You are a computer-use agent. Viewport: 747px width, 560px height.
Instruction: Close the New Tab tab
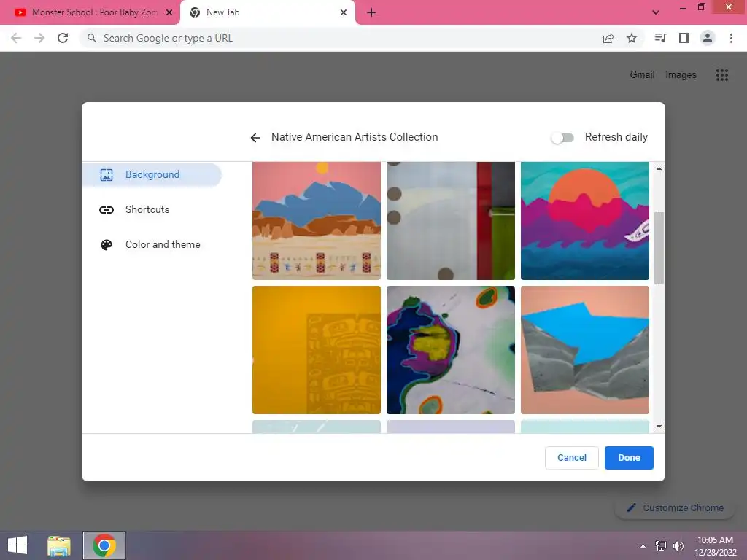click(x=344, y=13)
